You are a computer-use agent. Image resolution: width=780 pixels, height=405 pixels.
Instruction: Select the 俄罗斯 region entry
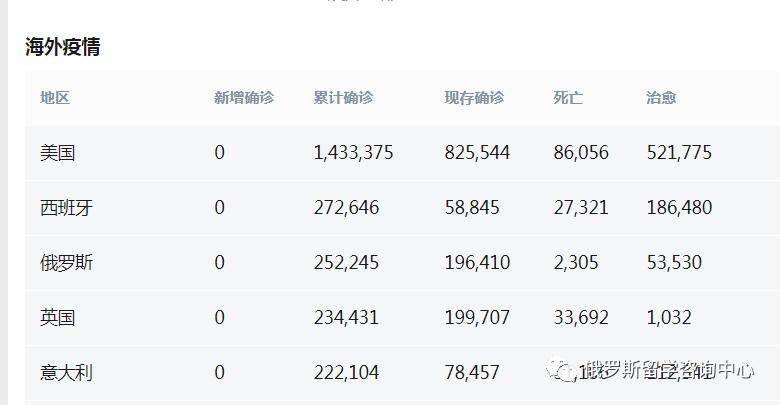click(x=67, y=263)
